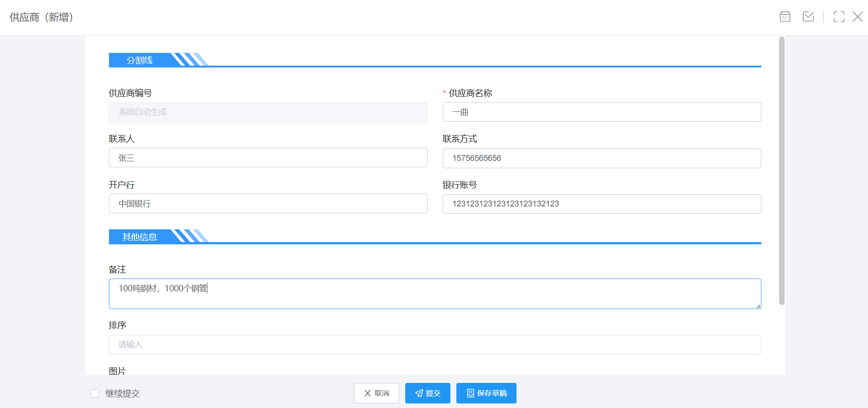868x408 pixels.
Task: Click the checkmark box icon in the header
Action: click(x=808, y=17)
